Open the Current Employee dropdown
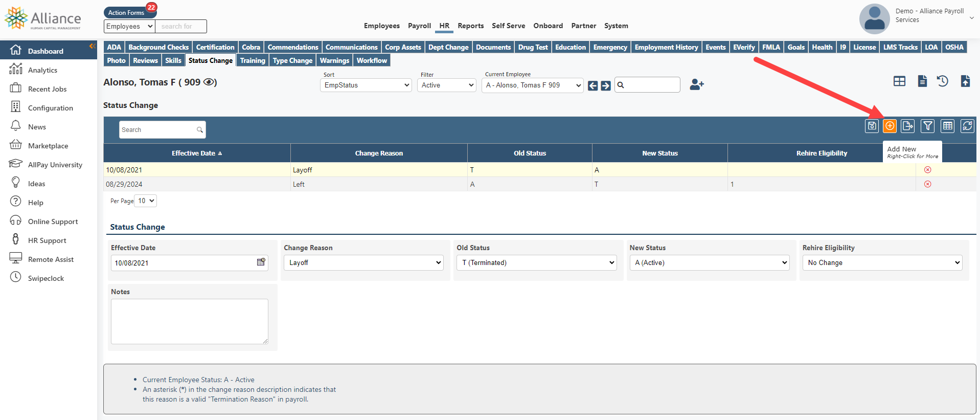The height and width of the screenshot is (420, 980). [x=532, y=85]
